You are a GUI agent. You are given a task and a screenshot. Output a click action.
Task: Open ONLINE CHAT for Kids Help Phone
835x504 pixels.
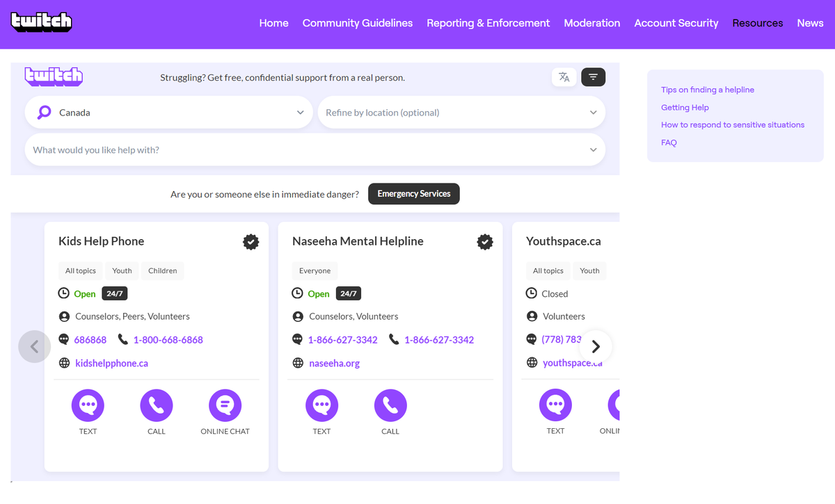(225, 405)
